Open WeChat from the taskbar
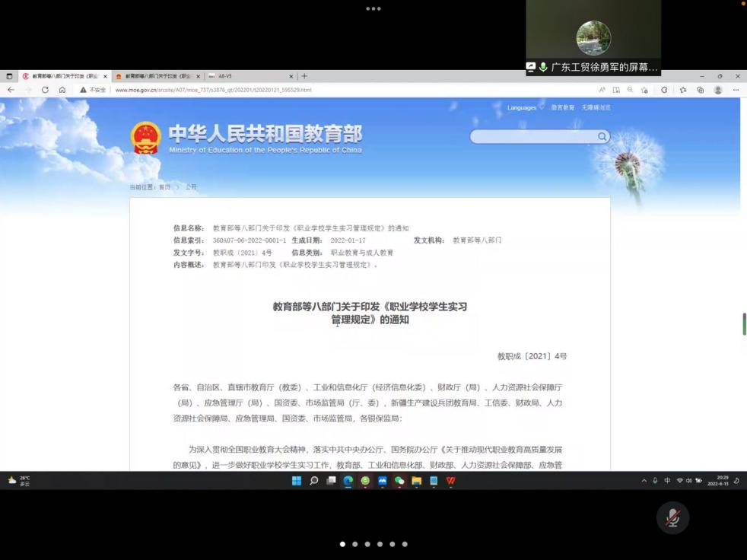The height and width of the screenshot is (560, 747). 399,481
